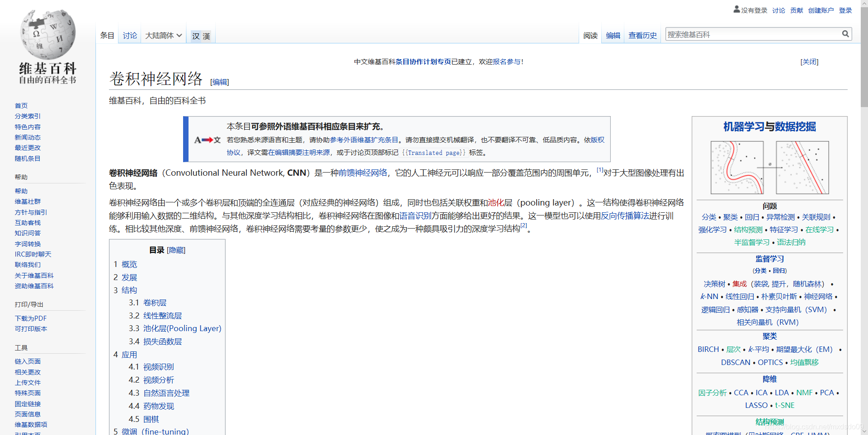
Task: Click the 前馈神经网络 link in the intro
Action: pyautogui.click(x=363, y=173)
